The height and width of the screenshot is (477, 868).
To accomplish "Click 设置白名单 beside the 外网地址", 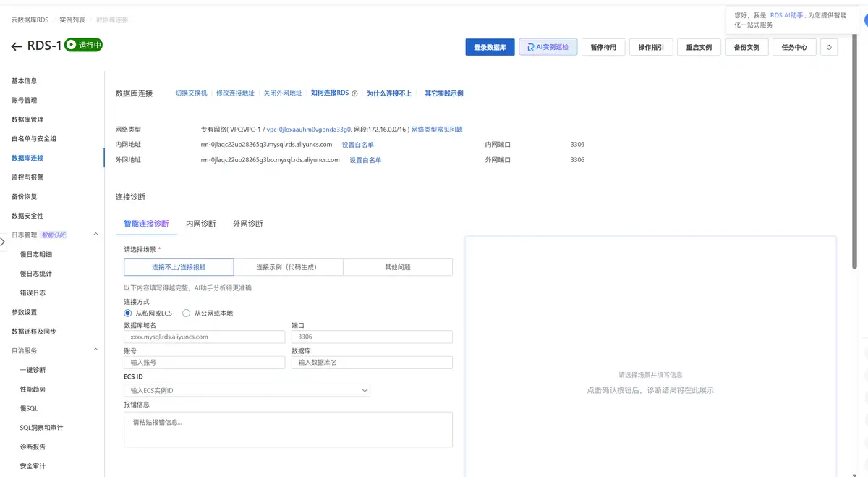I will (365, 160).
